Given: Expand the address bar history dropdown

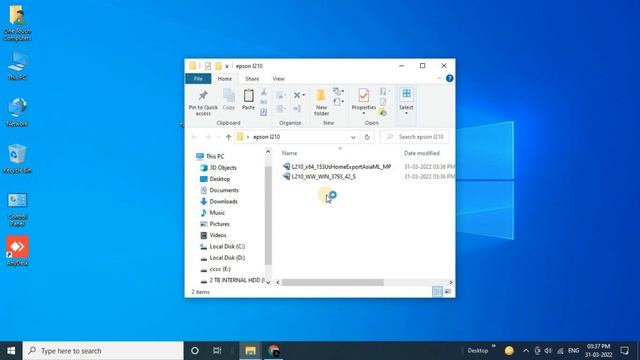Looking at the screenshot, I should pos(353,137).
